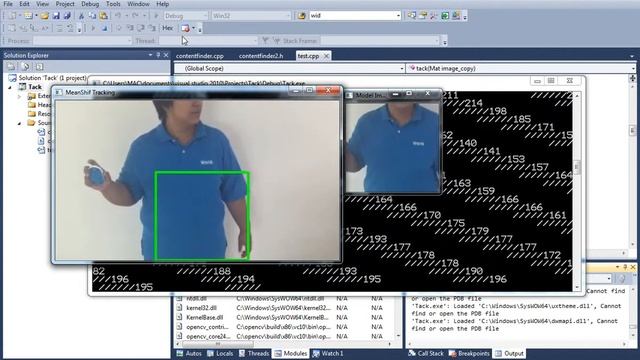Open the Breakpoints tab
The width and height of the screenshot is (640, 360).
469,353
